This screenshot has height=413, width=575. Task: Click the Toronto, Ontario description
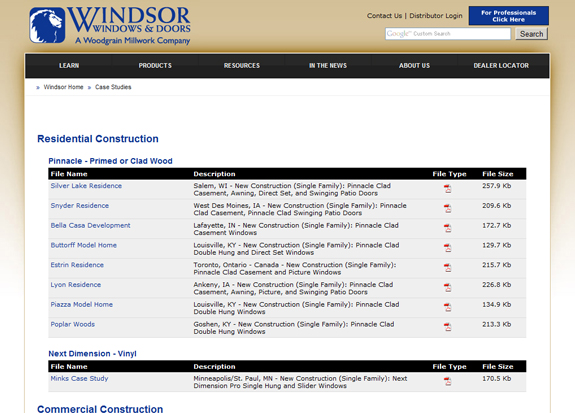[295, 268]
